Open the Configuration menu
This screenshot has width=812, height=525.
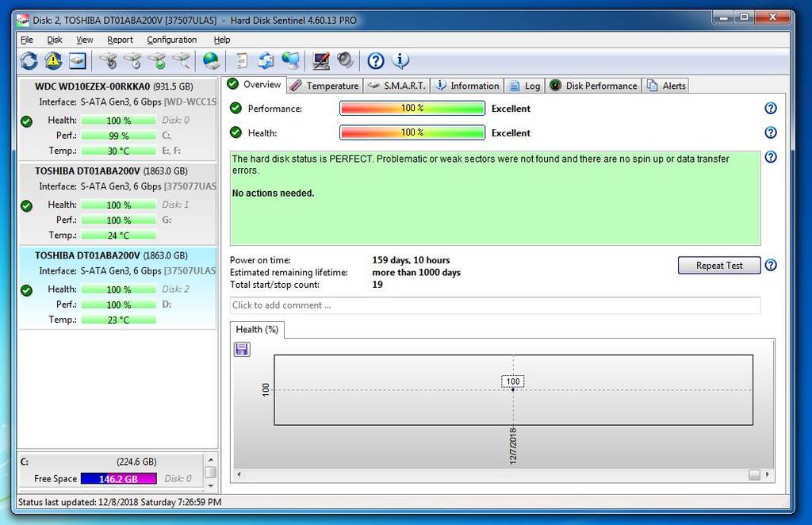(171, 40)
